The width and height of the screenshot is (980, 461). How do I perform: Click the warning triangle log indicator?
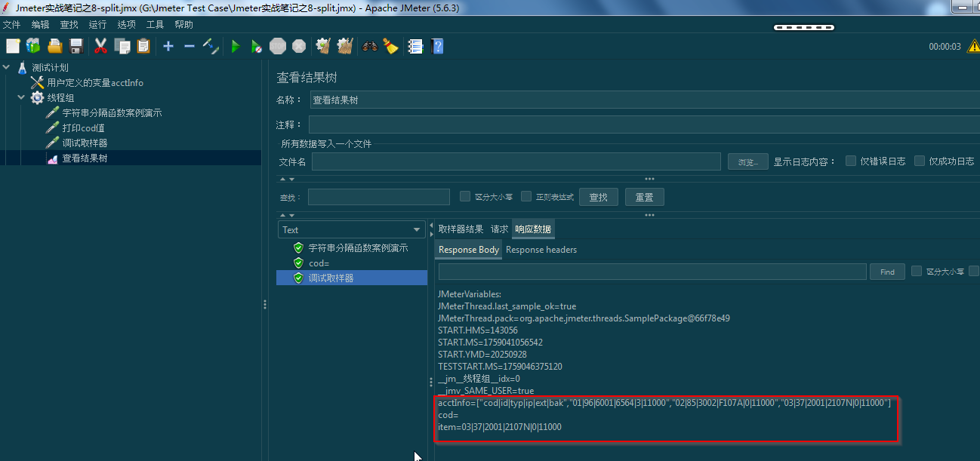(x=972, y=46)
